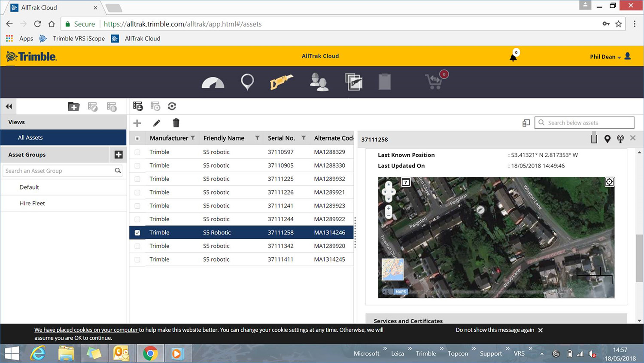Open Internet Explorer from the taskbar
Screen dimensions: 644x363
point(38,354)
